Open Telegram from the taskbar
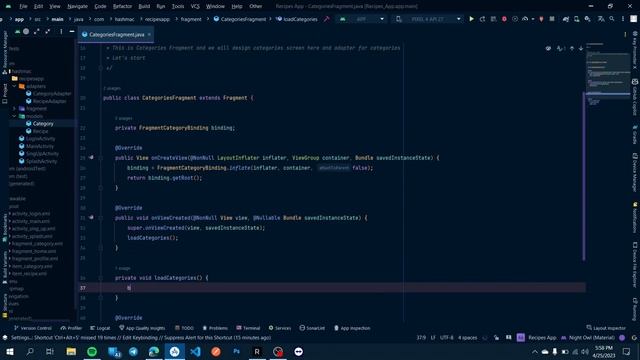 pyautogui.click(x=133, y=351)
